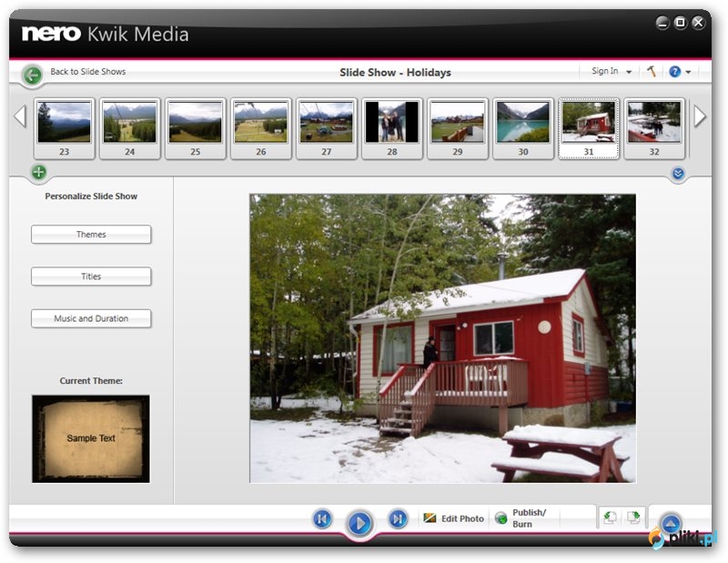Click the blue help question mark icon
Image resolution: width=728 pixels, height=563 pixels.
tap(674, 72)
